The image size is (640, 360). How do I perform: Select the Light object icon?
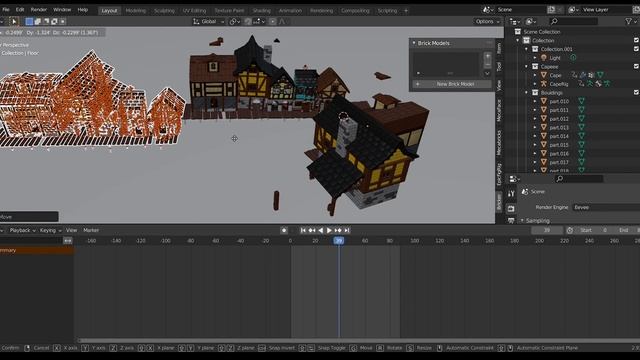click(x=544, y=58)
